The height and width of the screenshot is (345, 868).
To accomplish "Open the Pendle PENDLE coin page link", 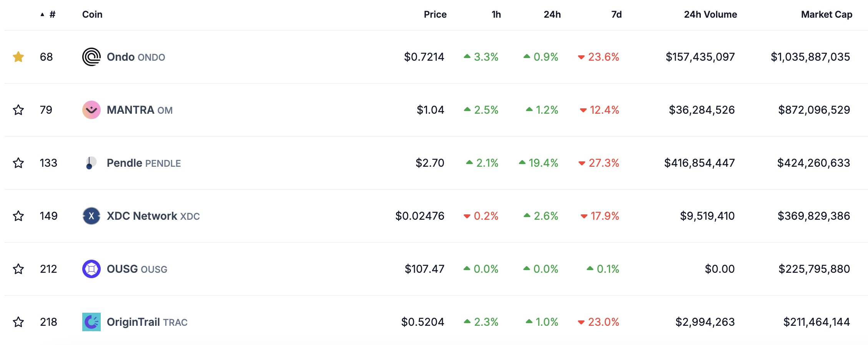I will tap(143, 163).
